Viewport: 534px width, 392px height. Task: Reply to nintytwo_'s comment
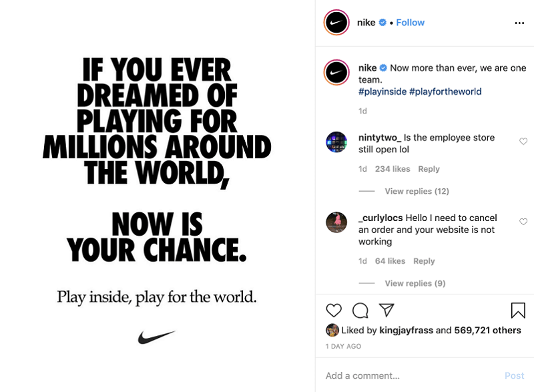(429, 169)
